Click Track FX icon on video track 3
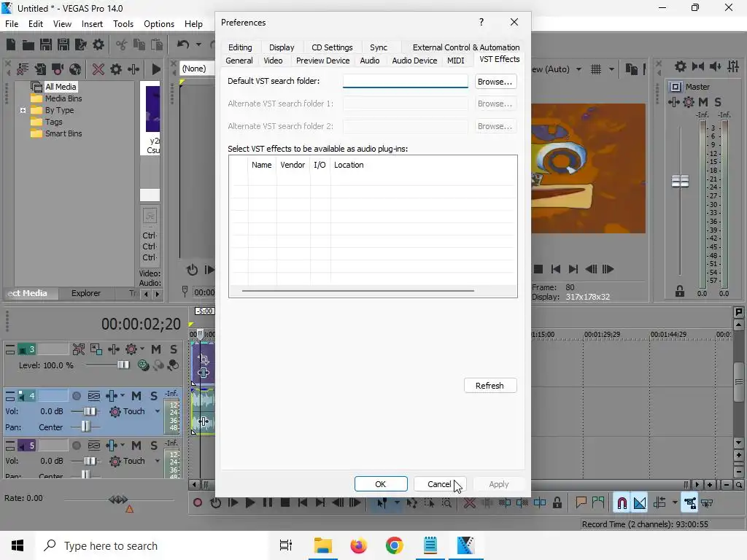The width and height of the screenshot is (747, 560). coord(114,349)
